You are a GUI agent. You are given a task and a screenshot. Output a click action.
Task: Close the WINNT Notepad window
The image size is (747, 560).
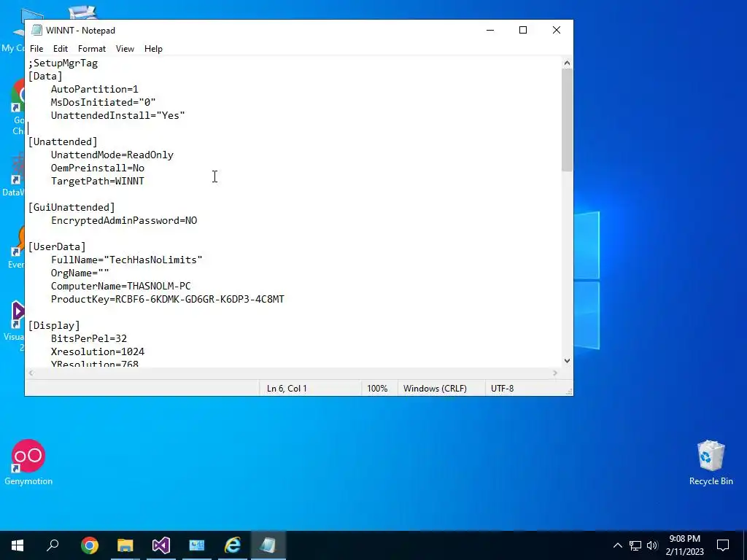pos(557,30)
